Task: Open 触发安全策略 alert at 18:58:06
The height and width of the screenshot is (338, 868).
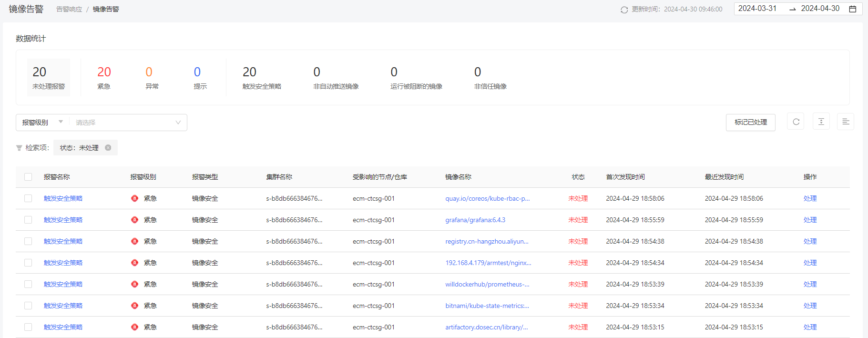Action: (63, 198)
